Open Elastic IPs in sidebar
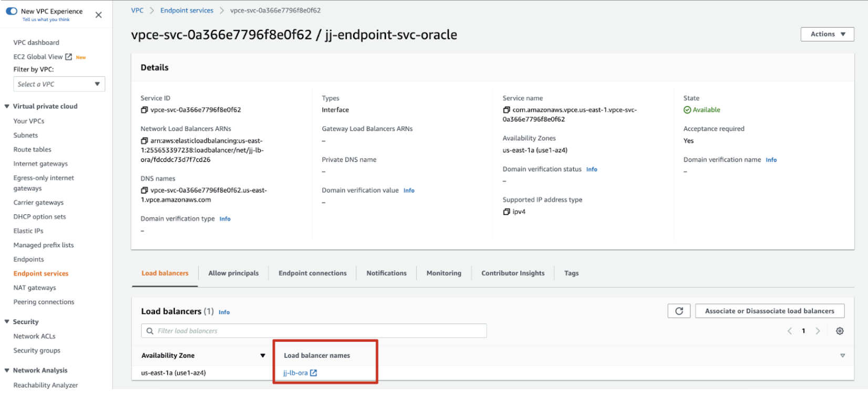Viewport: 868px width, 397px height. [x=28, y=231]
